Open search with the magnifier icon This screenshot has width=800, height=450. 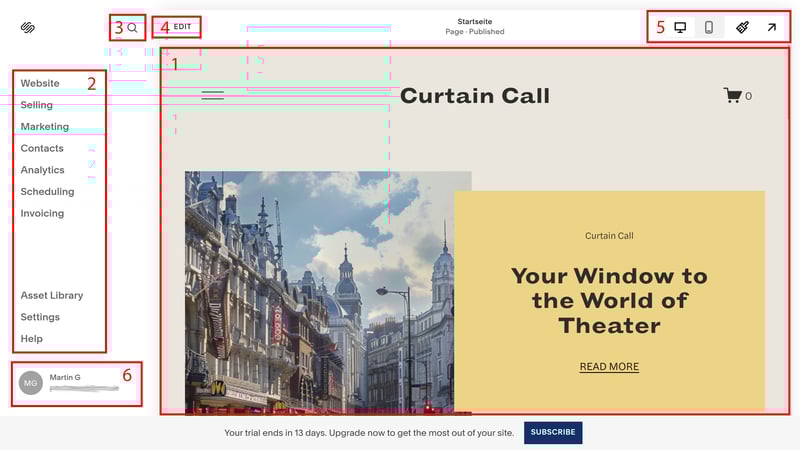point(132,28)
